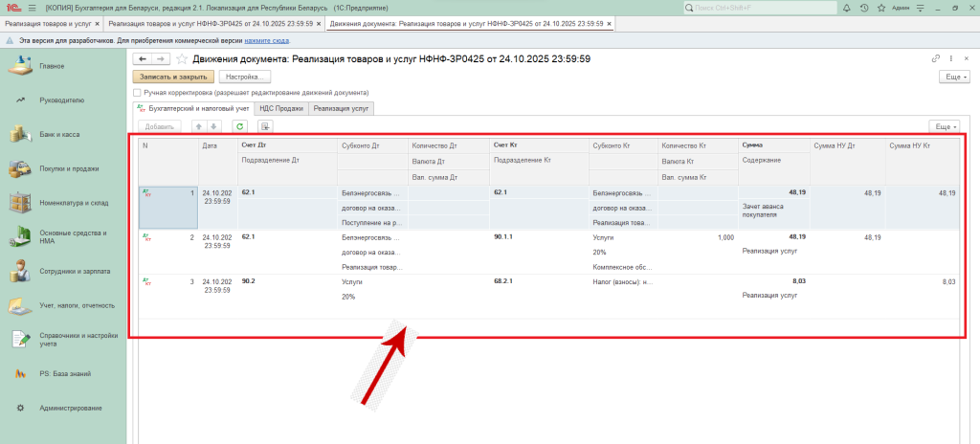
Task: Click the copy link icon in form header
Action: [x=935, y=59]
